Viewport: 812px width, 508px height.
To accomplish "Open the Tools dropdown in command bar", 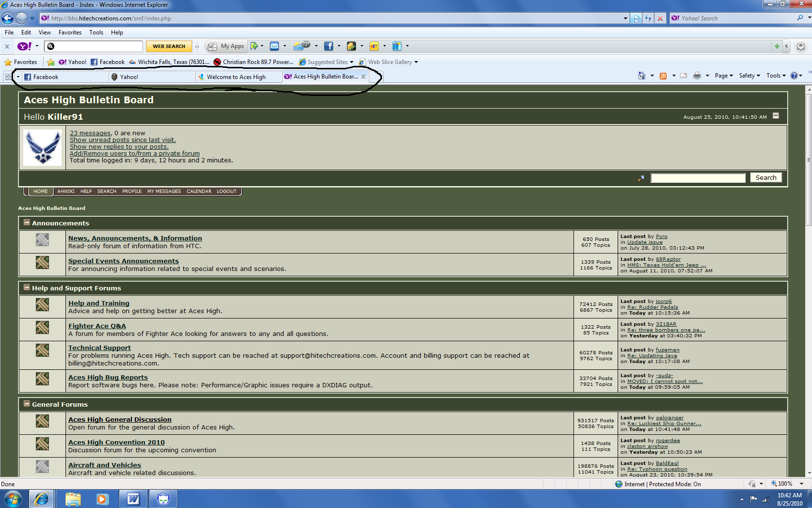I will point(776,76).
